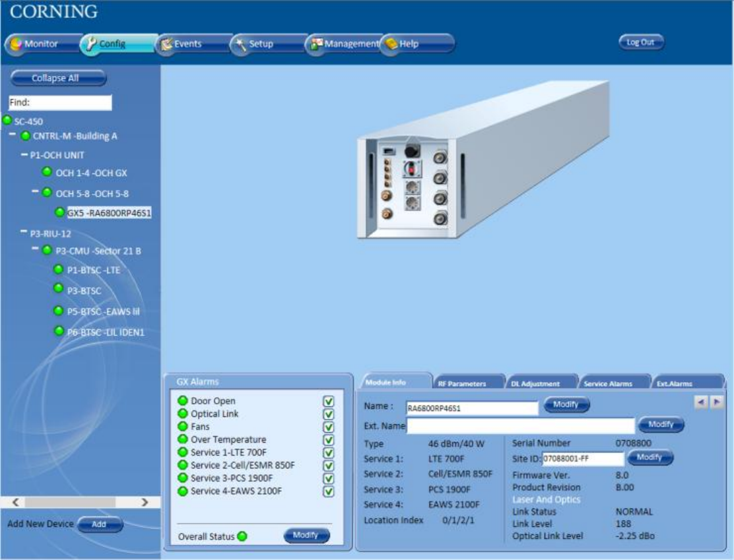Collapse the P3-RIU-12 node
734x560 pixels.
tap(24, 232)
